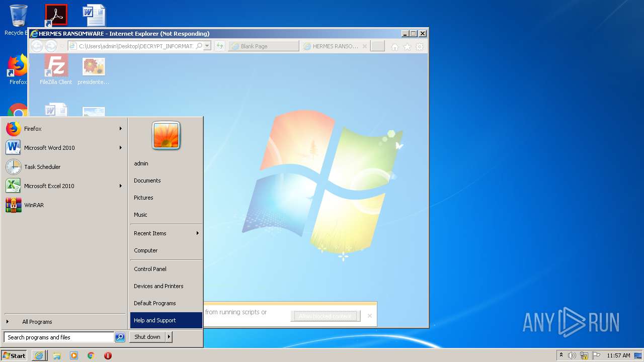Open Chrome desktop shortcut

tap(18, 111)
